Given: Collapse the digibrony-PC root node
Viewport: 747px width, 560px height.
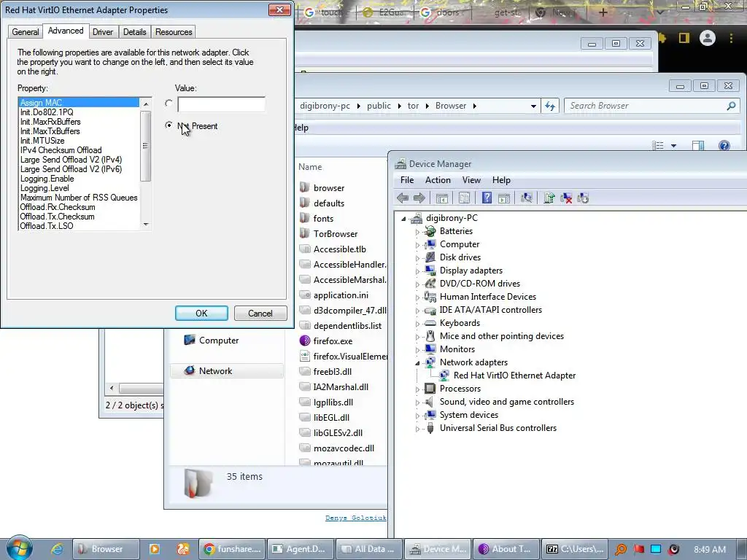Looking at the screenshot, I should pos(403,219).
